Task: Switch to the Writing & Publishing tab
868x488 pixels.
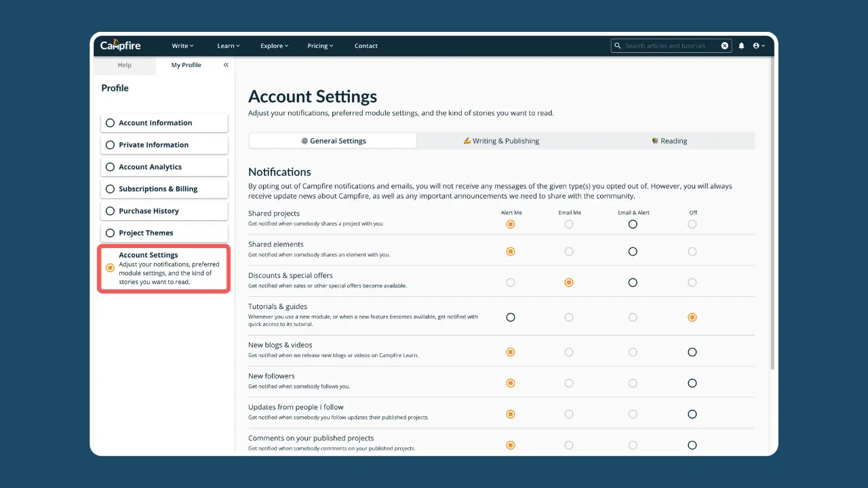Action: [502, 140]
